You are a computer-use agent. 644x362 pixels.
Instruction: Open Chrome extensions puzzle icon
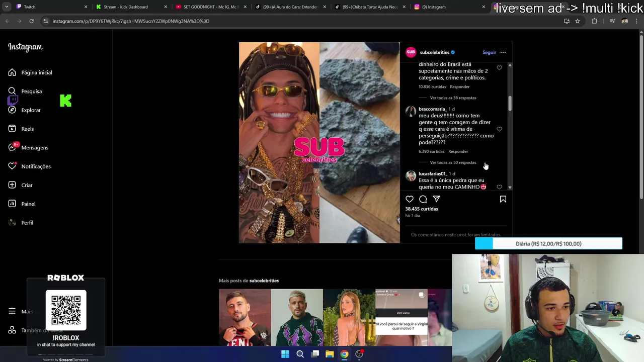[594, 21]
